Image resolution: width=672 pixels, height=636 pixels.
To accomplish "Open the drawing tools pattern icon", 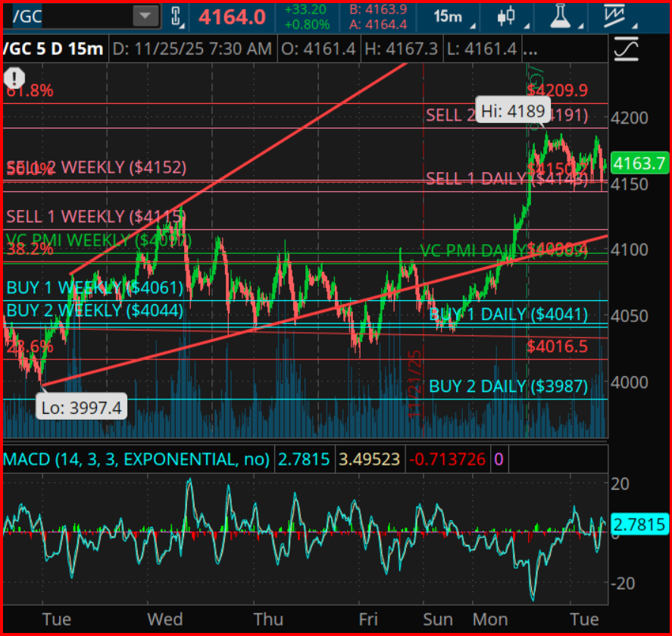I will 615,15.
